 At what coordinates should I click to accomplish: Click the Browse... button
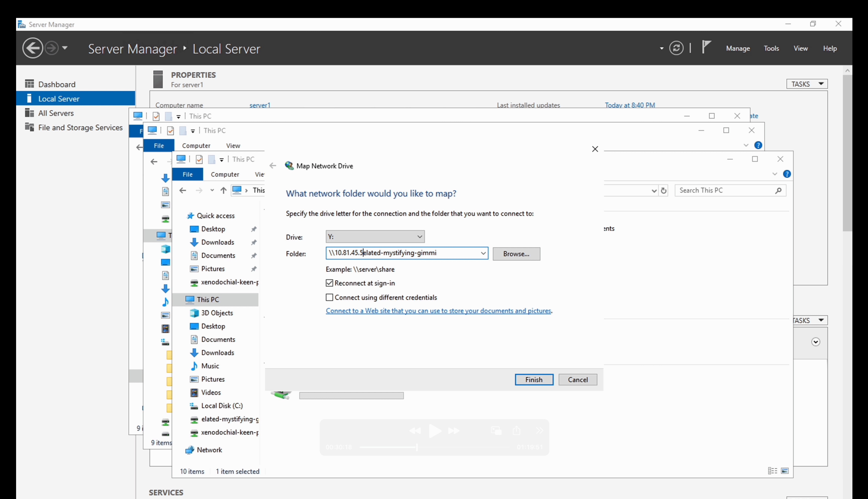(516, 254)
